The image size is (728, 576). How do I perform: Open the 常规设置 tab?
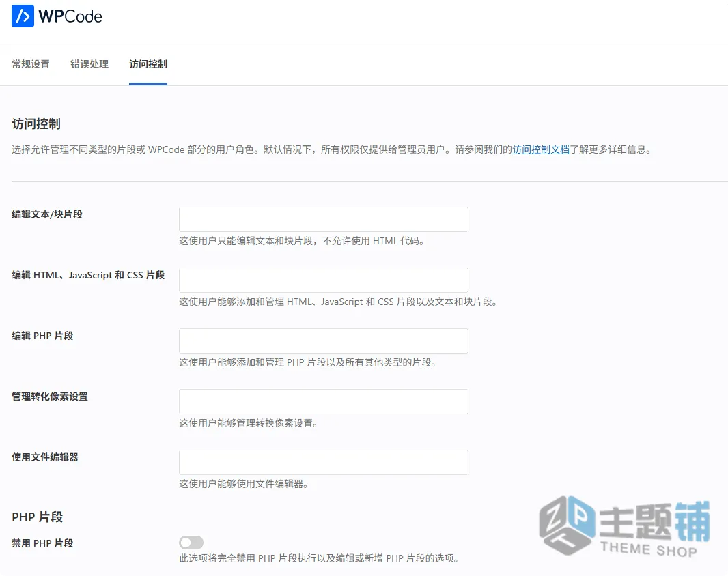[x=31, y=64]
